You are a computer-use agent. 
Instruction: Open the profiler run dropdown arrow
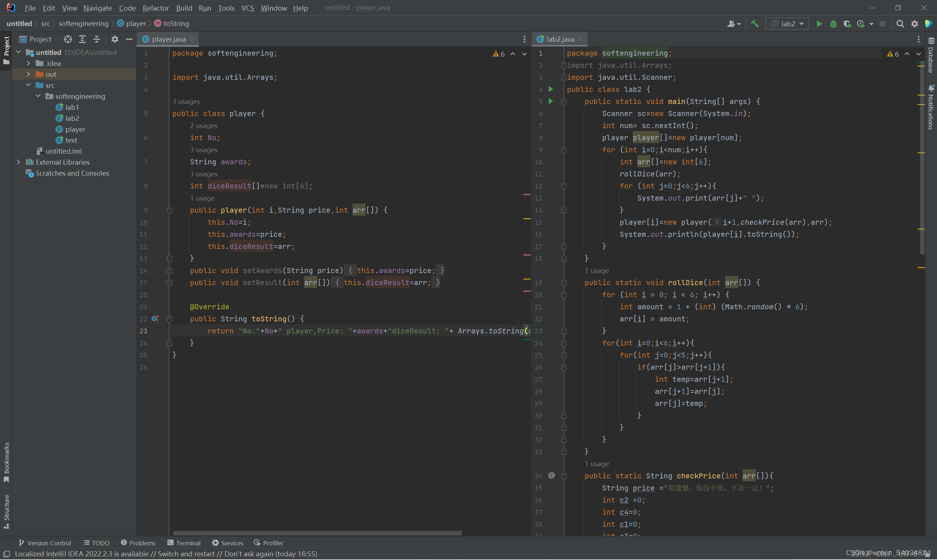871,24
